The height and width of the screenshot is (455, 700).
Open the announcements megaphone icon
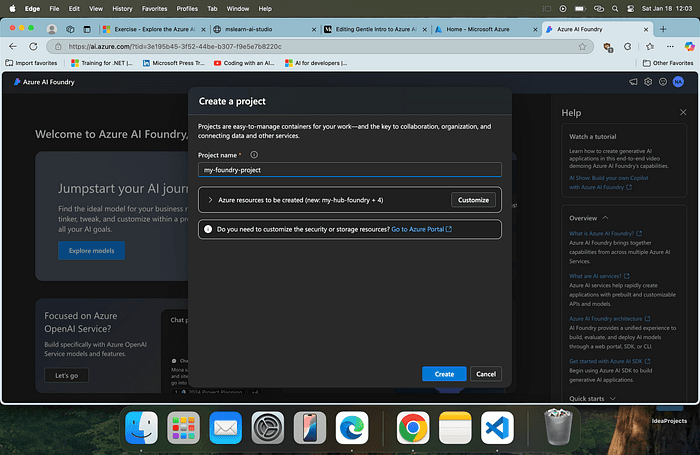(x=633, y=82)
